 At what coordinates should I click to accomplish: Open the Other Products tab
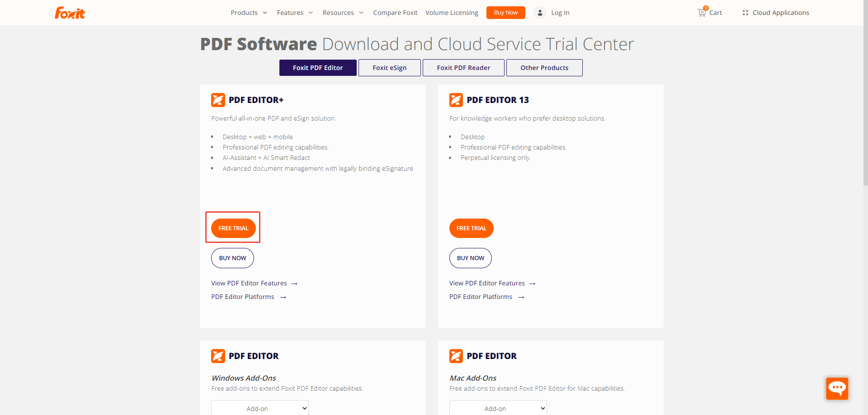point(544,68)
